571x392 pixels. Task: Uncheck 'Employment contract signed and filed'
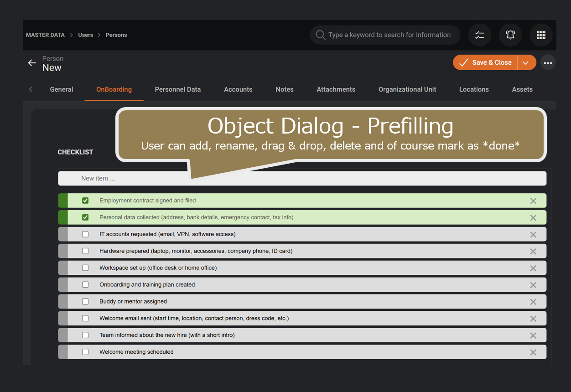pyautogui.click(x=85, y=201)
